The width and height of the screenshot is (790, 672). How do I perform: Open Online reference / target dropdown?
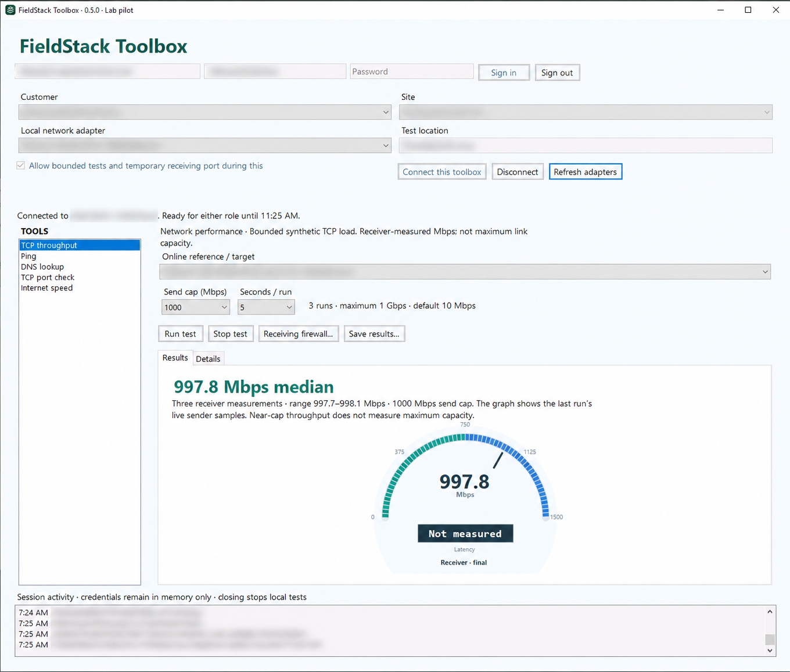[x=465, y=272]
